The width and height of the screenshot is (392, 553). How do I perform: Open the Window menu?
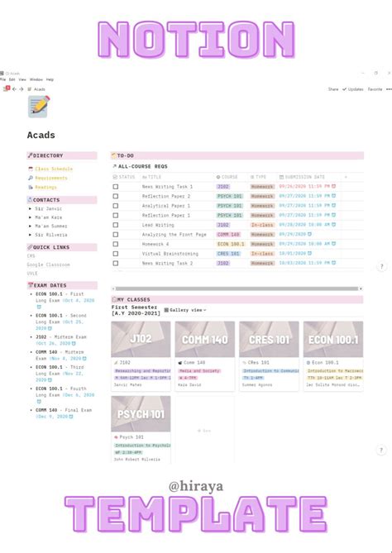click(36, 79)
